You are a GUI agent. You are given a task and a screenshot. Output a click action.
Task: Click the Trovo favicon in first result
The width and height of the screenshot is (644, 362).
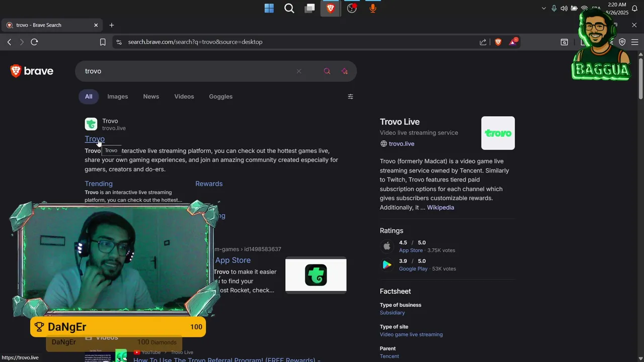(91, 124)
